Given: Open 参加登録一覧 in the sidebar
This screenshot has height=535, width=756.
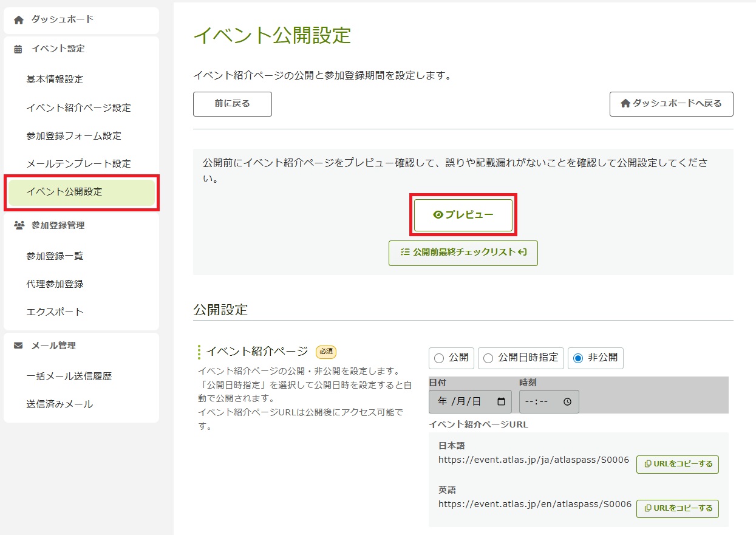Looking at the screenshot, I should click(55, 256).
